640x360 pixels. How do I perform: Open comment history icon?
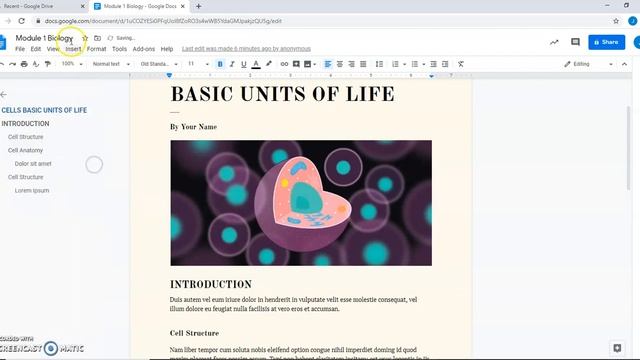[575, 42]
